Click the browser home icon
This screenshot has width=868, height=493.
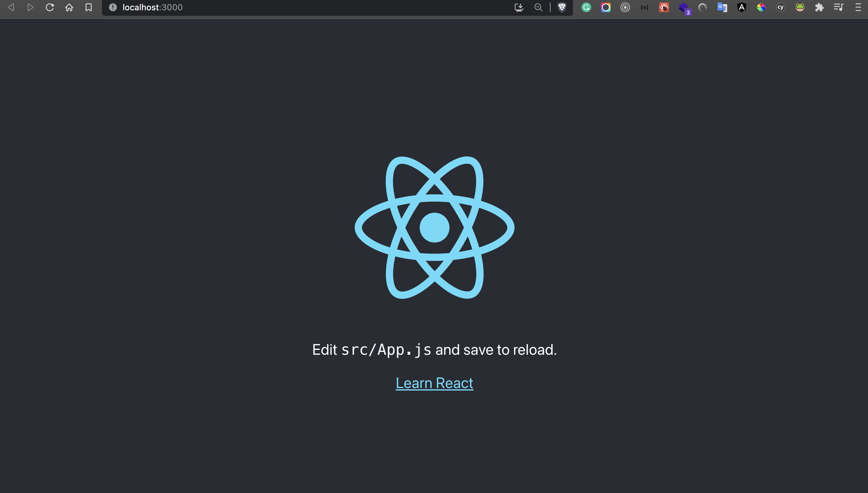pos(70,7)
